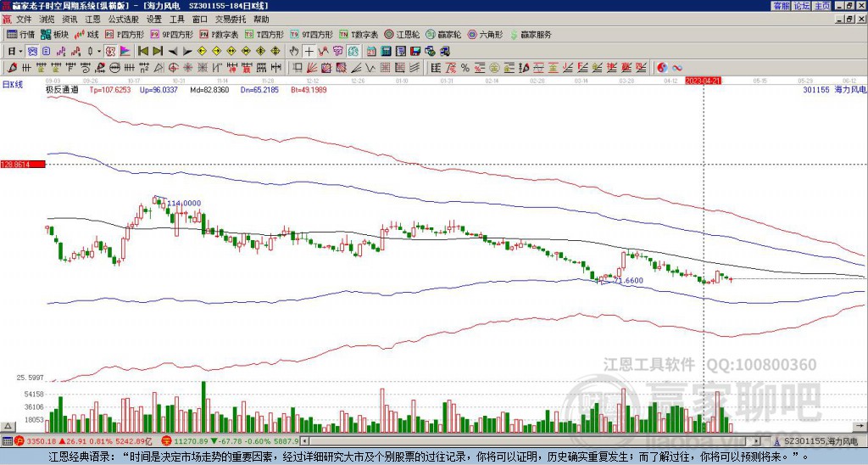Open the T四方形 tool
The height and width of the screenshot is (465, 868).
click(x=264, y=34)
